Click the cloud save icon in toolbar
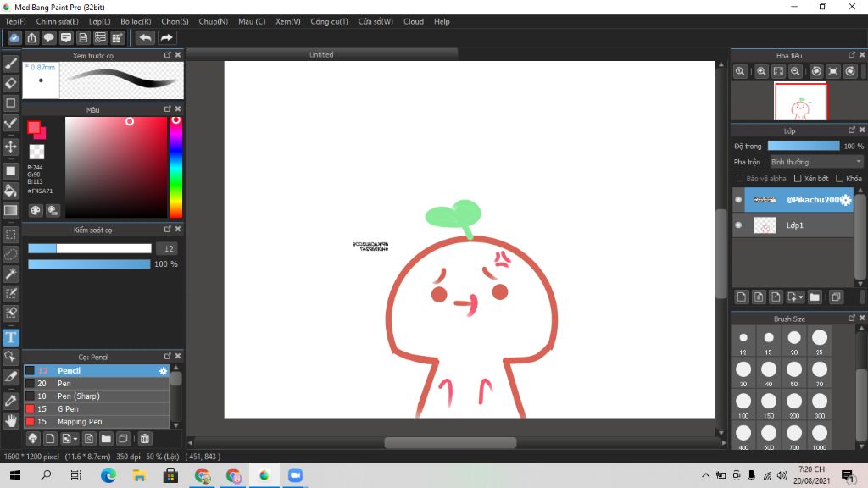This screenshot has height=488, width=868. [14, 37]
